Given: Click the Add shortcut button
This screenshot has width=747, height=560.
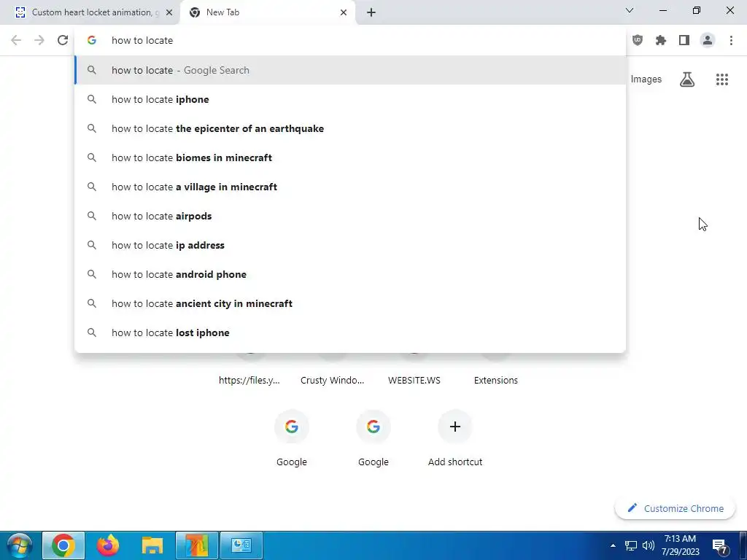Looking at the screenshot, I should 455,438.
